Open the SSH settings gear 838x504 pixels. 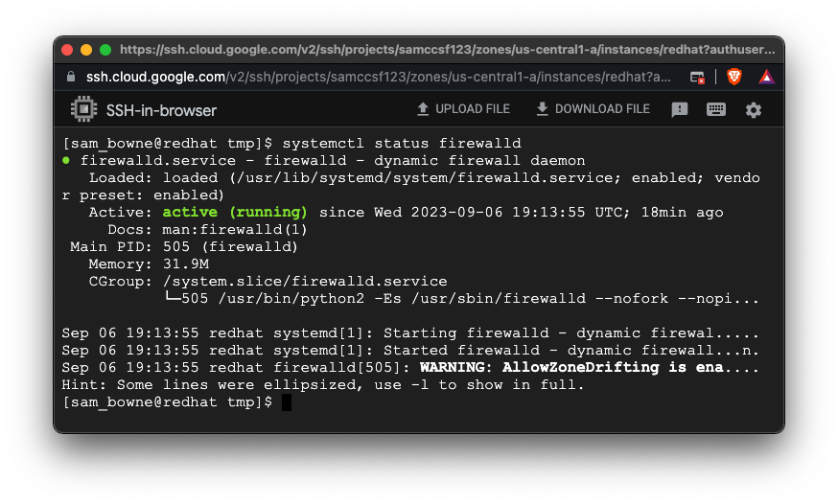754,109
